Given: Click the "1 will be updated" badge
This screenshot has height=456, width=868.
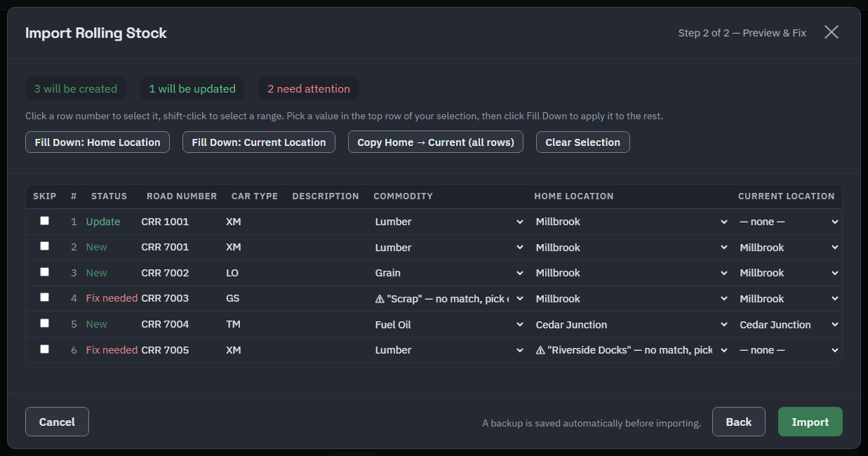Looking at the screenshot, I should coord(192,88).
